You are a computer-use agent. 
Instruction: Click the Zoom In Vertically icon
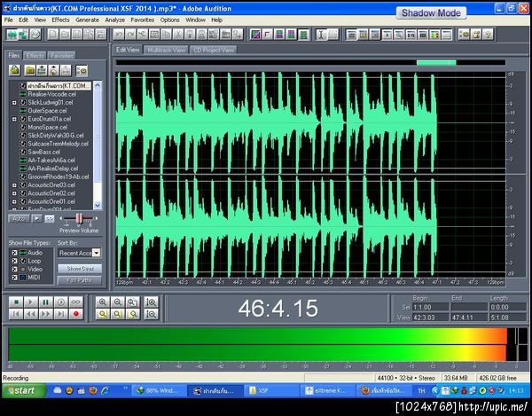(x=152, y=302)
